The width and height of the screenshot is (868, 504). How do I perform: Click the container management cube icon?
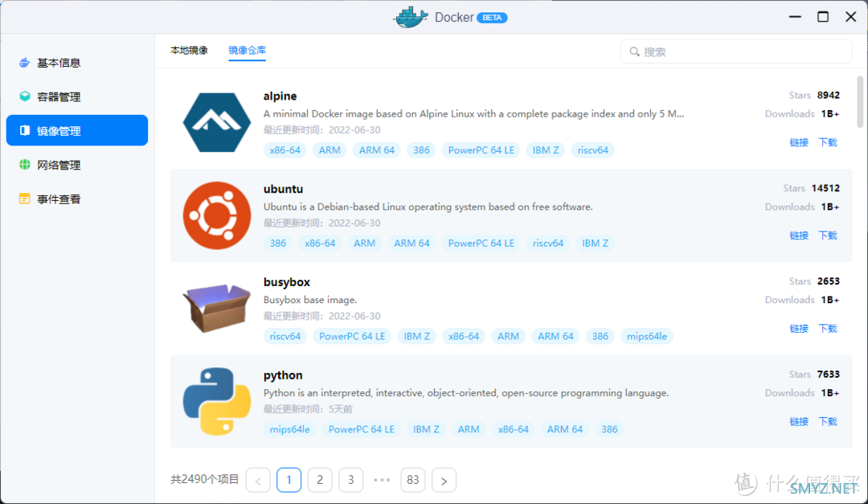tap(24, 96)
